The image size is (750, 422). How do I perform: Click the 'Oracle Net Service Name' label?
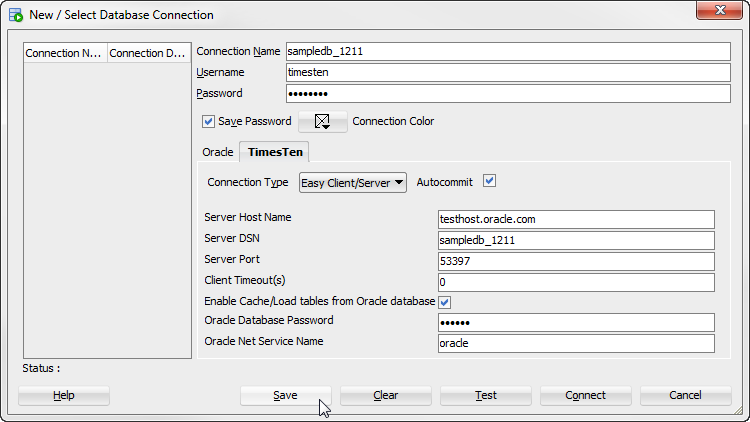264,342
